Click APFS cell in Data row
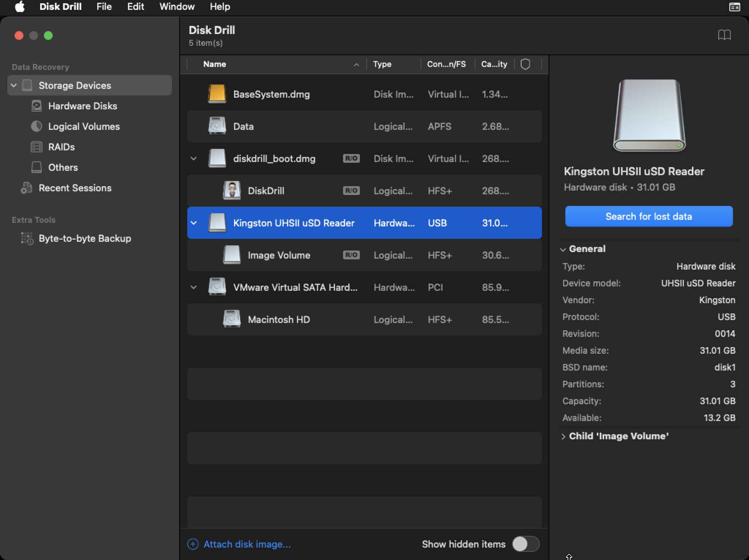The image size is (749, 560). pyautogui.click(x=439, y=127)
